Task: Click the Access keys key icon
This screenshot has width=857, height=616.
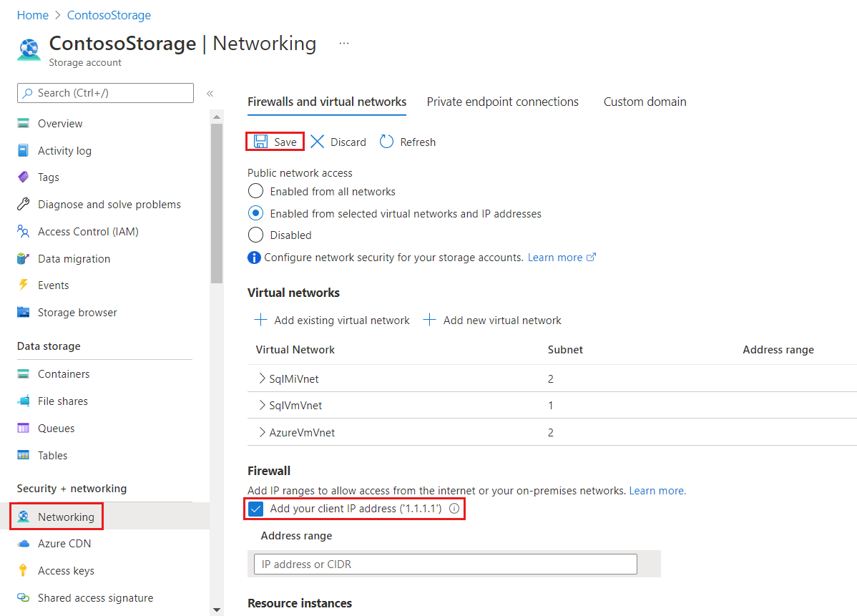Action: [24, 570]
